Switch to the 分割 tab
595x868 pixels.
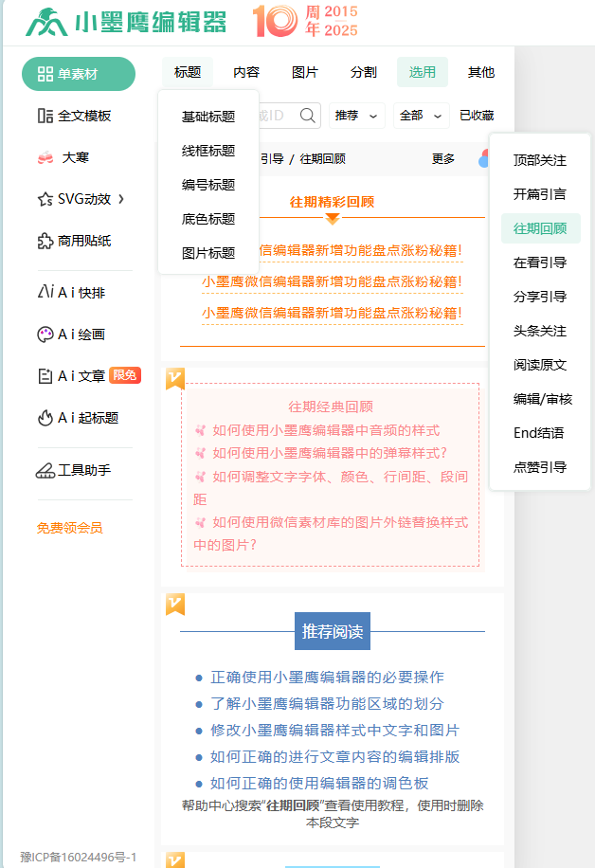pos(364,72)
